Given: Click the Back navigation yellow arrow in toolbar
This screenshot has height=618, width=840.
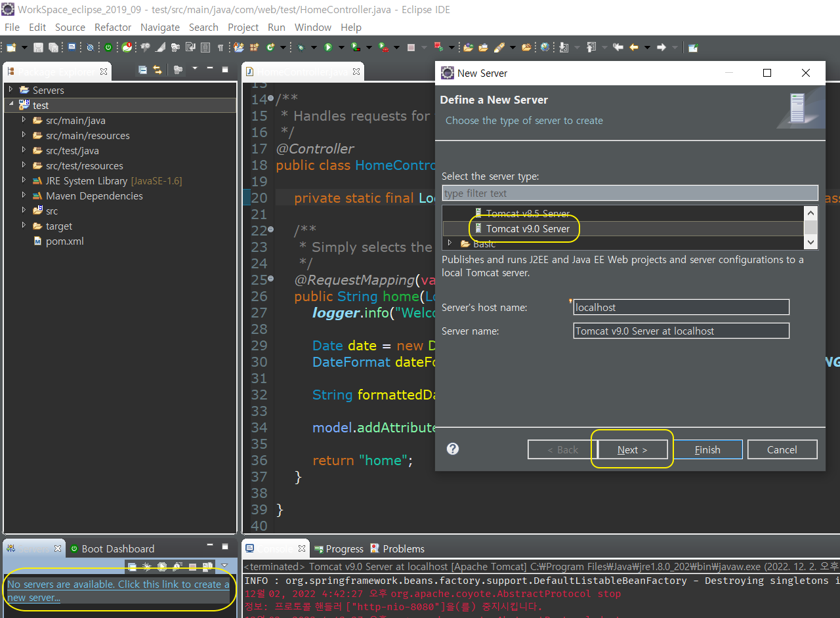Looking at the screenshot, I should click(x=634, y=47).
